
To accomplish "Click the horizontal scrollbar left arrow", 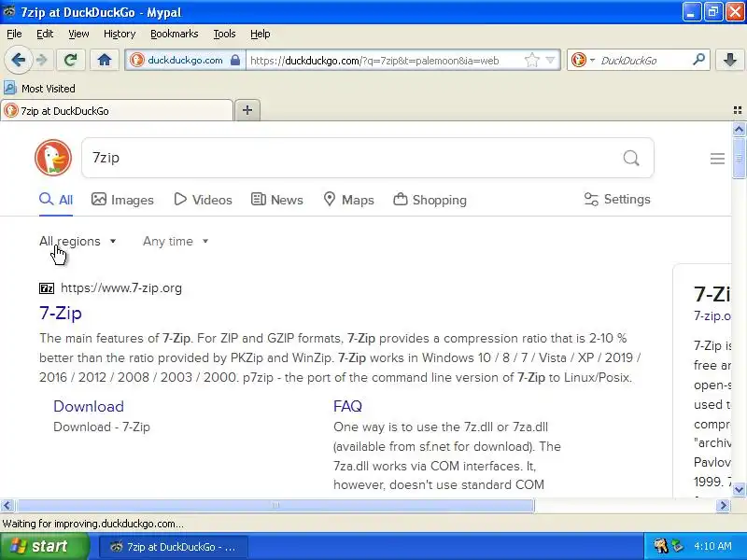I will 7,505.
